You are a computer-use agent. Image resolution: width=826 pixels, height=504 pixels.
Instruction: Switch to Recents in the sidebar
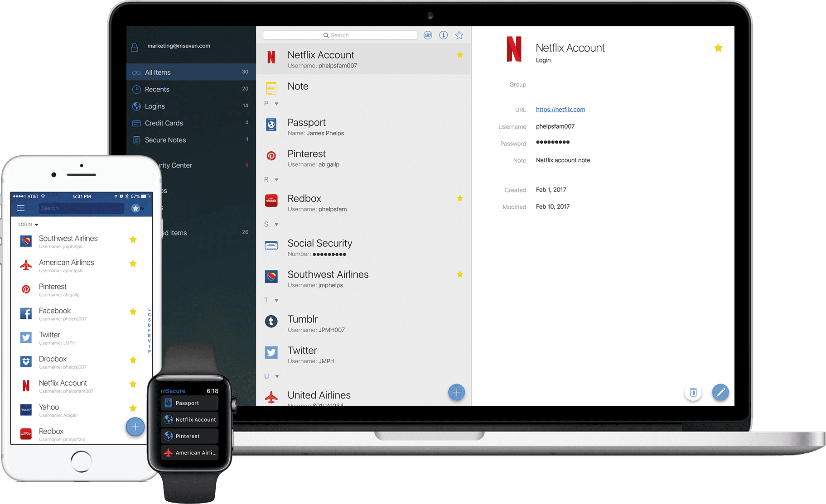tap(157, 89)
